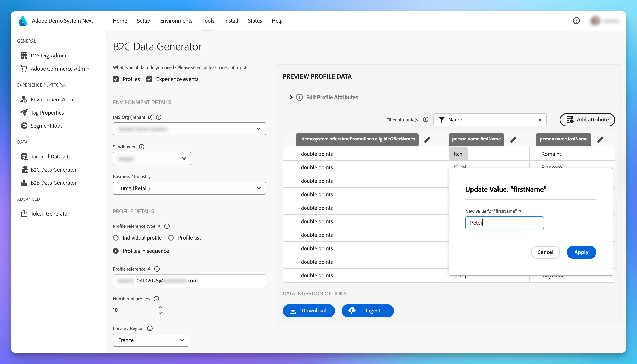Apply the new firstName value
Viewport: 637px width, 364px height.
(x=581, y=252)
